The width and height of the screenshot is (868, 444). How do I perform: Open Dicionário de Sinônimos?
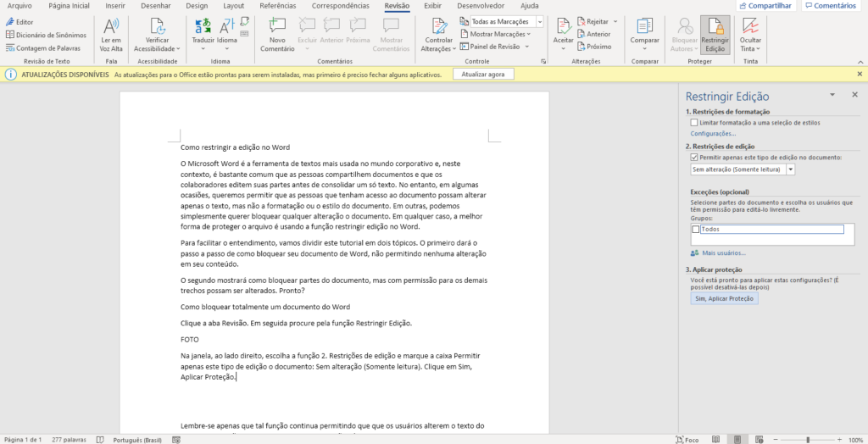pos(46,35)
